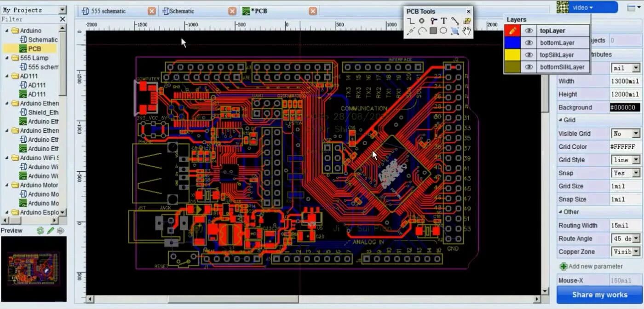Screen dimensions: 644x309
Task: Select the Track routing tool in PCB Tools
Action: click(411, 21)
